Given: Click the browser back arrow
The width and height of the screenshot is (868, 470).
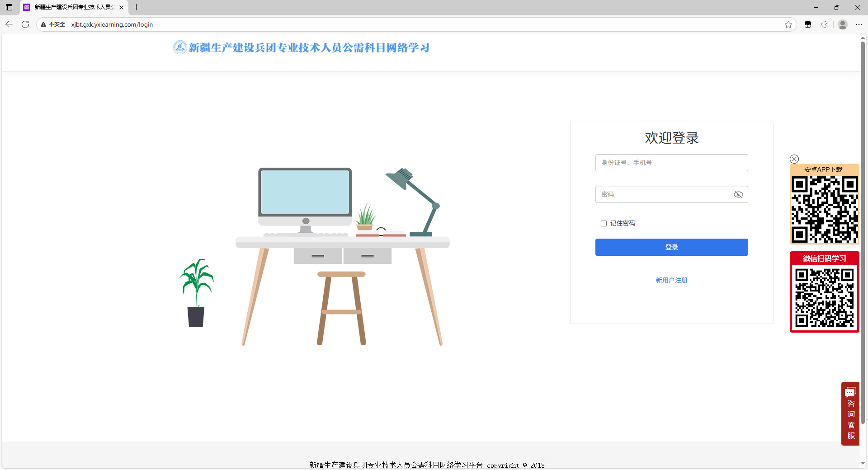Looking at the screenshot, I should coord(9,24).
